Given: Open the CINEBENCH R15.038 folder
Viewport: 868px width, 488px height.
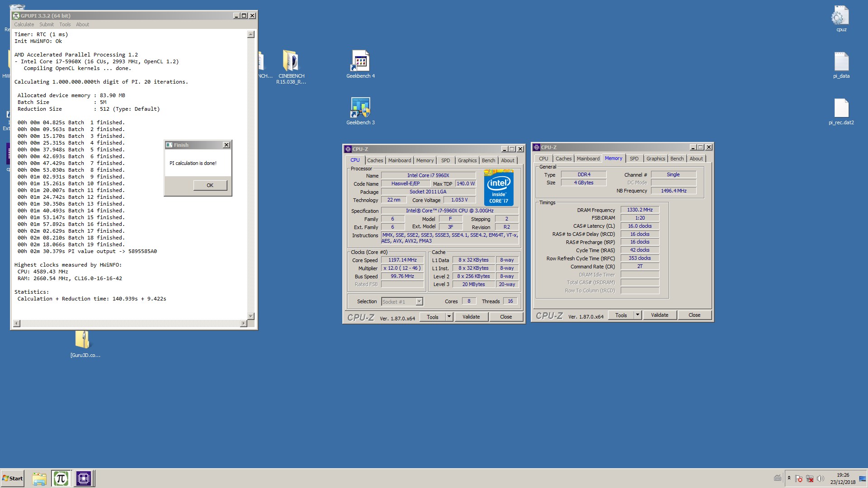Looking at the screenshot, I should [291, 67].
